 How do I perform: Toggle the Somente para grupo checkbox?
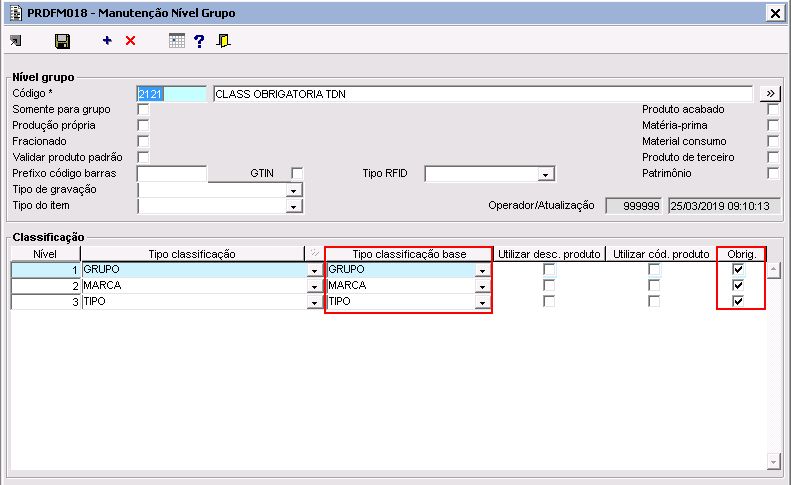tap(143, 109)
